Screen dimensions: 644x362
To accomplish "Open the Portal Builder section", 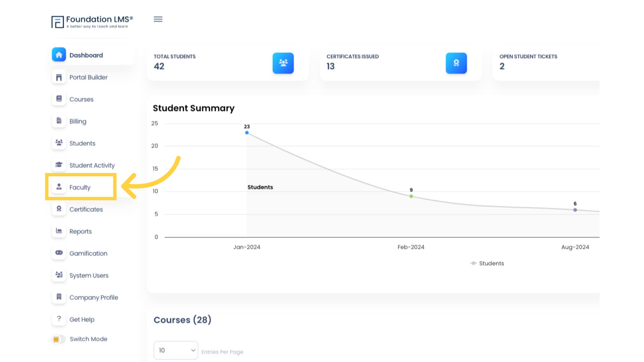I will point(89,77).
